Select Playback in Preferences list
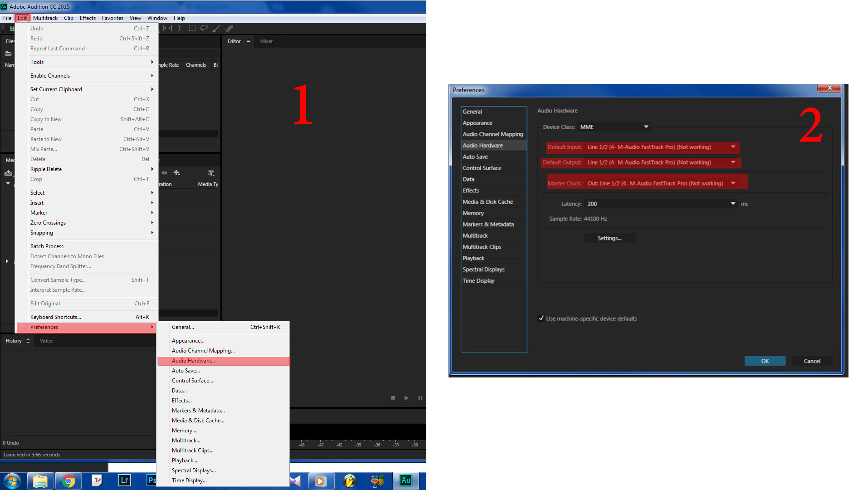 coord(493,258)
